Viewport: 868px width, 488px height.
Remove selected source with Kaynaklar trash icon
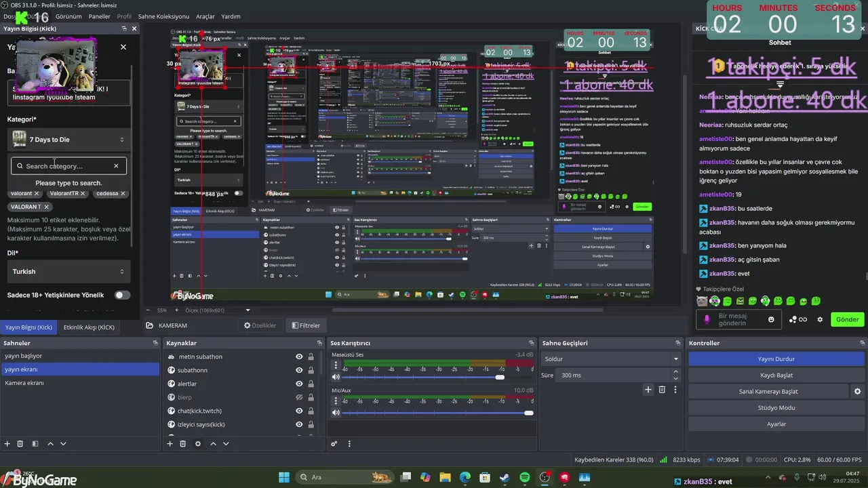click(183, 444)
